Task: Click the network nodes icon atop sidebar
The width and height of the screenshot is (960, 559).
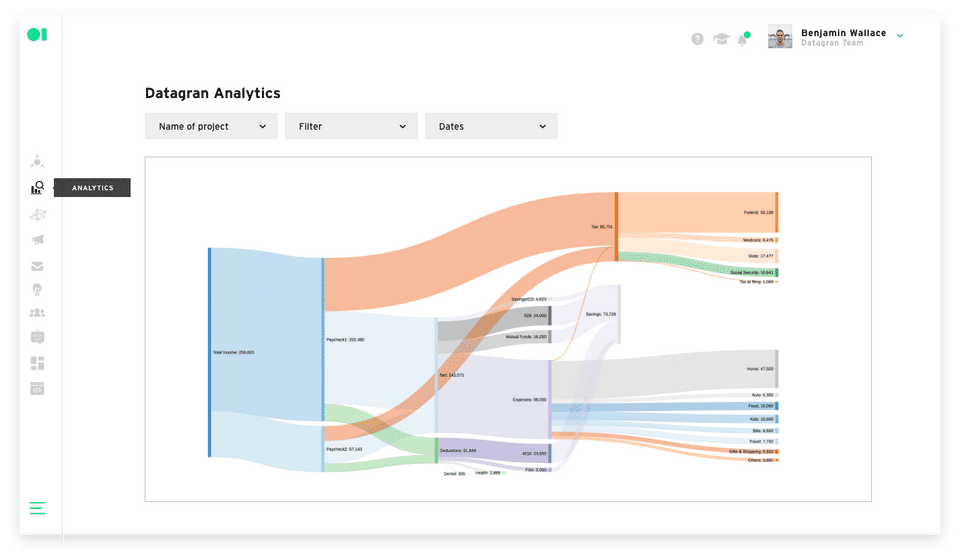Action: coord(37,160)
